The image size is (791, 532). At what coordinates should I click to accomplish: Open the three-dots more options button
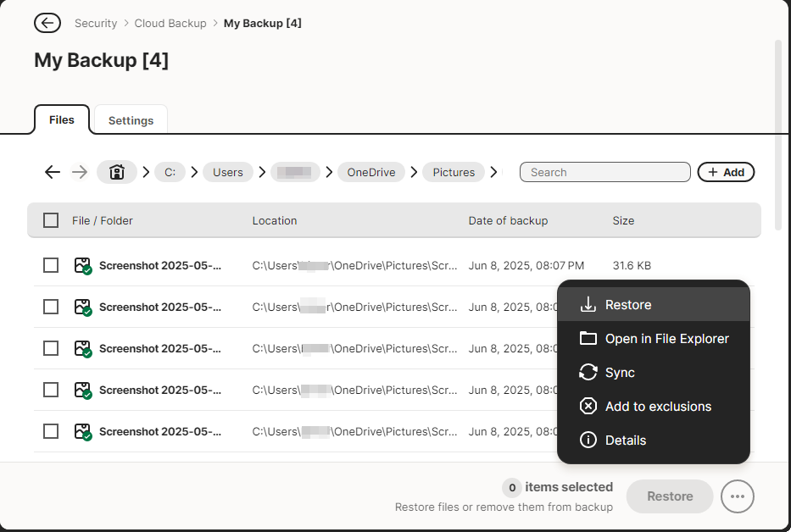pos(737,496)
